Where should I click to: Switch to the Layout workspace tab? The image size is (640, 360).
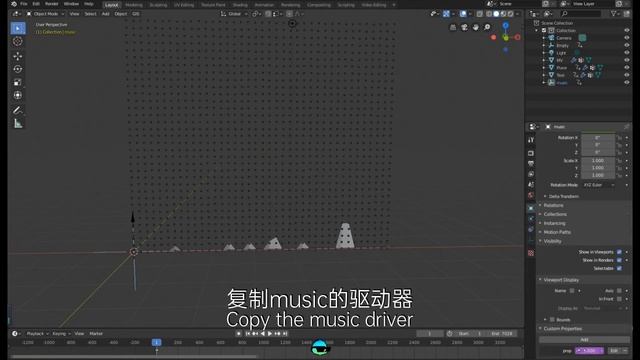point(111,5)
